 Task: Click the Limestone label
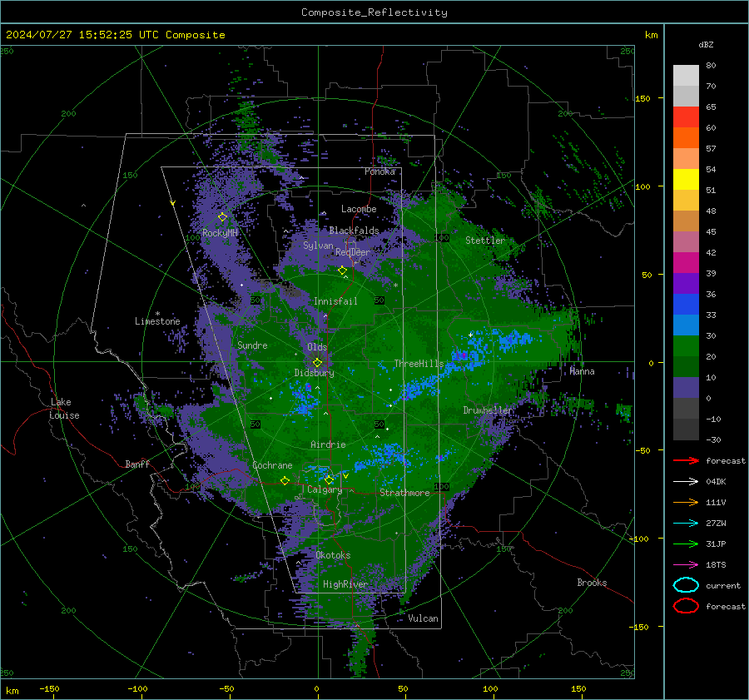[157, 321]
